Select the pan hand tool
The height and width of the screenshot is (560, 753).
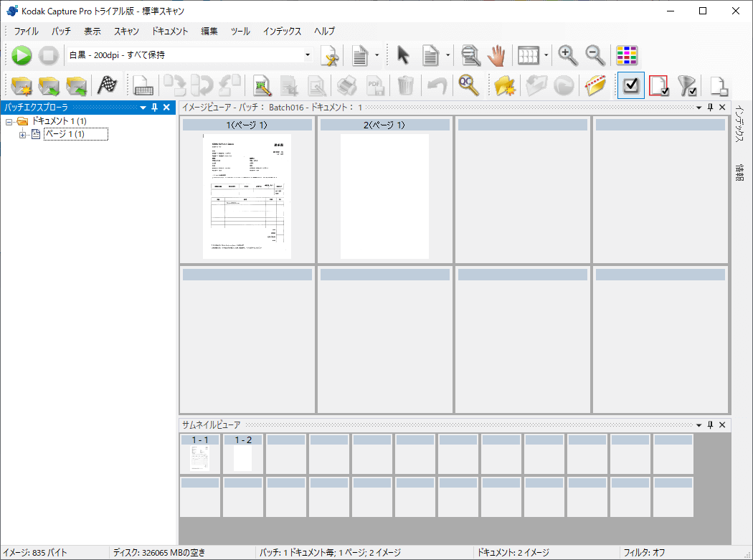pos(496,55)
